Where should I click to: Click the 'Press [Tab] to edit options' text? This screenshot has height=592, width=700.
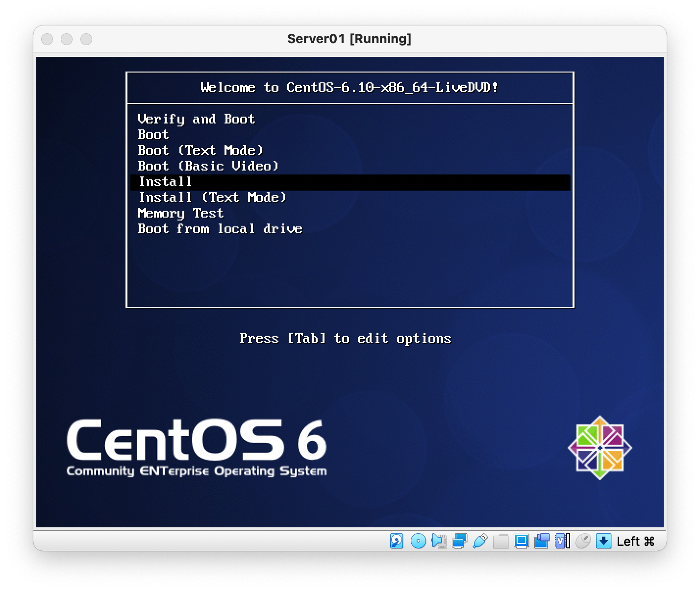[x=345, y=339]
